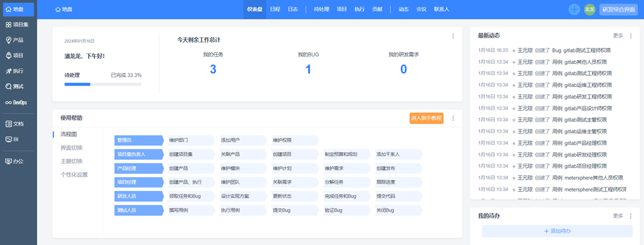
Task: Select the 主题切换 help tab
Action: click(x=72, y=161)
